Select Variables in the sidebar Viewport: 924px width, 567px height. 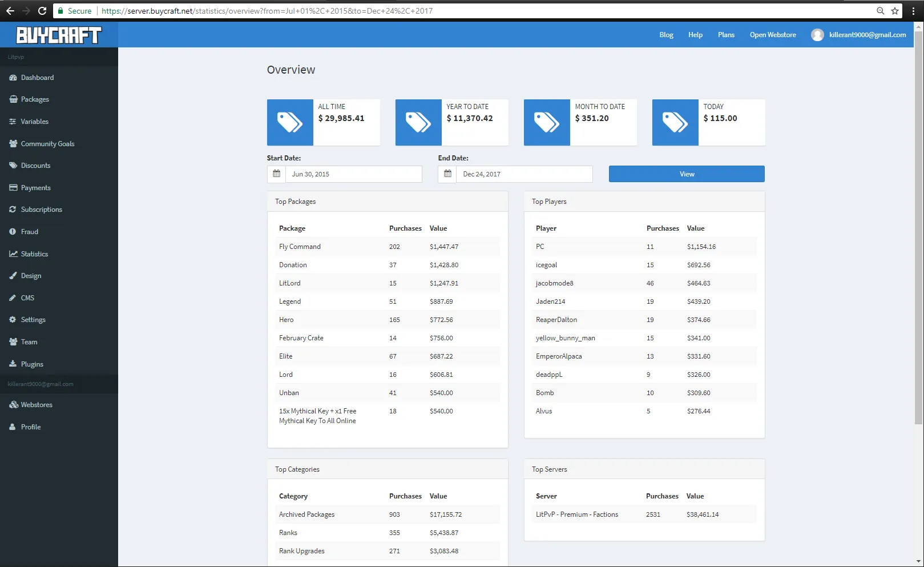click(x=59, y=122)
